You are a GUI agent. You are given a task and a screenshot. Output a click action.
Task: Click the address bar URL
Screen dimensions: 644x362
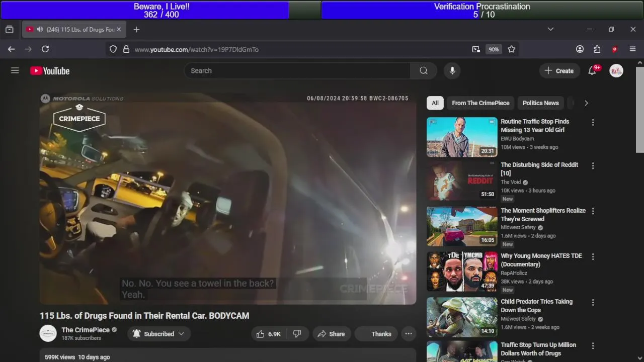pyautogui.click(x=197, y=49)
